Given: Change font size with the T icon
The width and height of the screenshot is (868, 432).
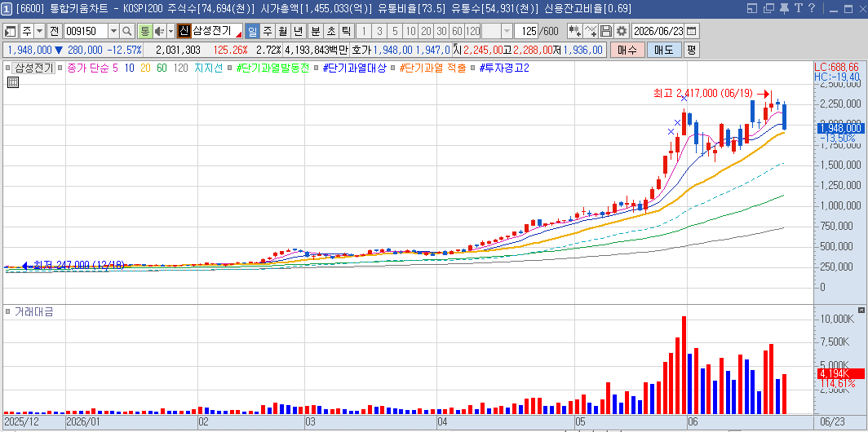Looking at the screenshot, I should pos(798,8).
